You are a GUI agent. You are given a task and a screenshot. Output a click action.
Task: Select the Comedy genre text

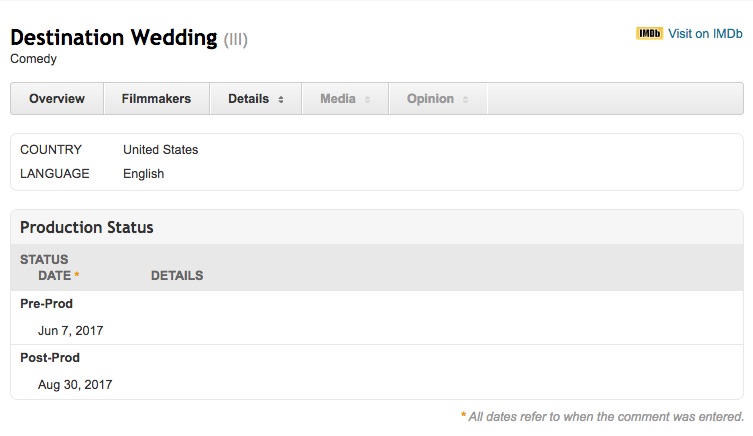pyautogui.click(x=33, y=59)
